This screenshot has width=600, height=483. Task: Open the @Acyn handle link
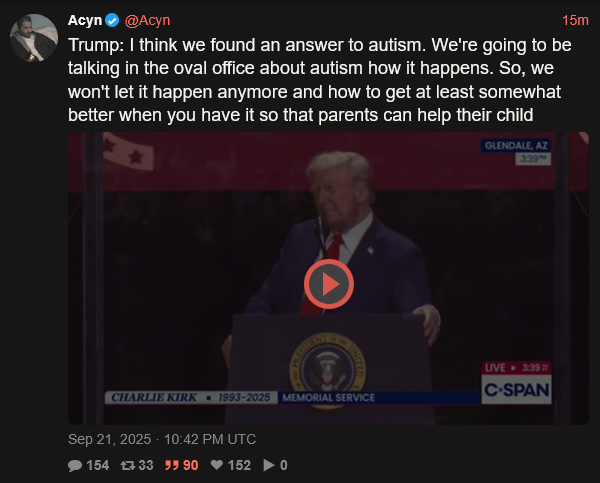147,20
